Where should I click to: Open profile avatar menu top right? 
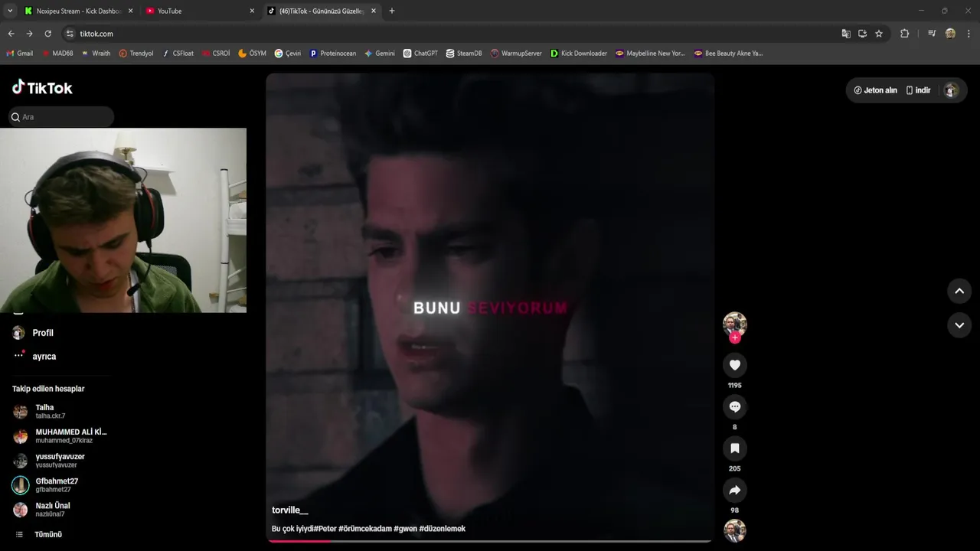coord(951,90)
